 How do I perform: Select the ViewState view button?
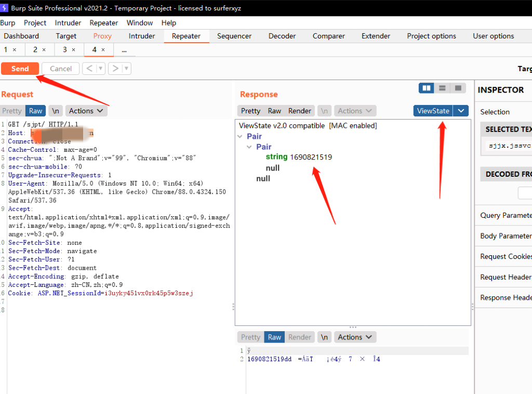[433, 111]
